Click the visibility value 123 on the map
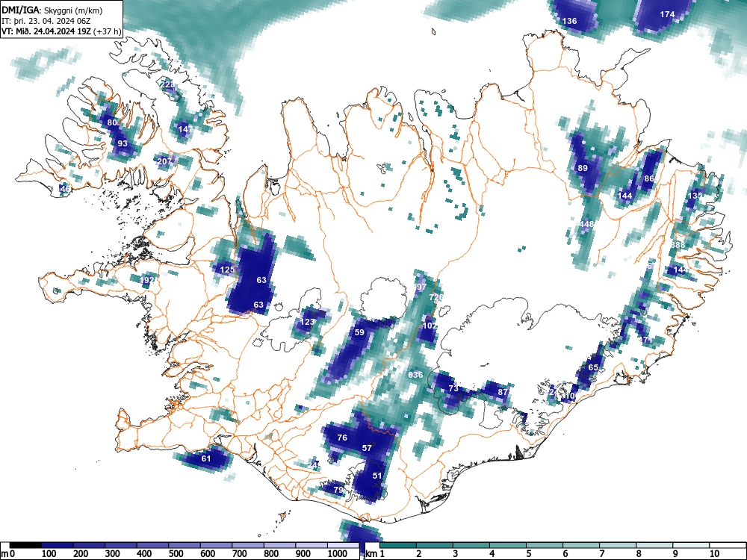The width and height of the screenshot is (747, 560). [x=307, y=322]
